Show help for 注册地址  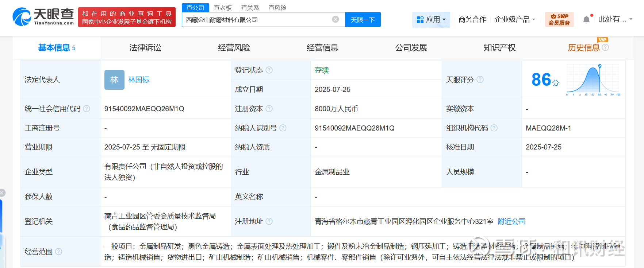[269, 221]
